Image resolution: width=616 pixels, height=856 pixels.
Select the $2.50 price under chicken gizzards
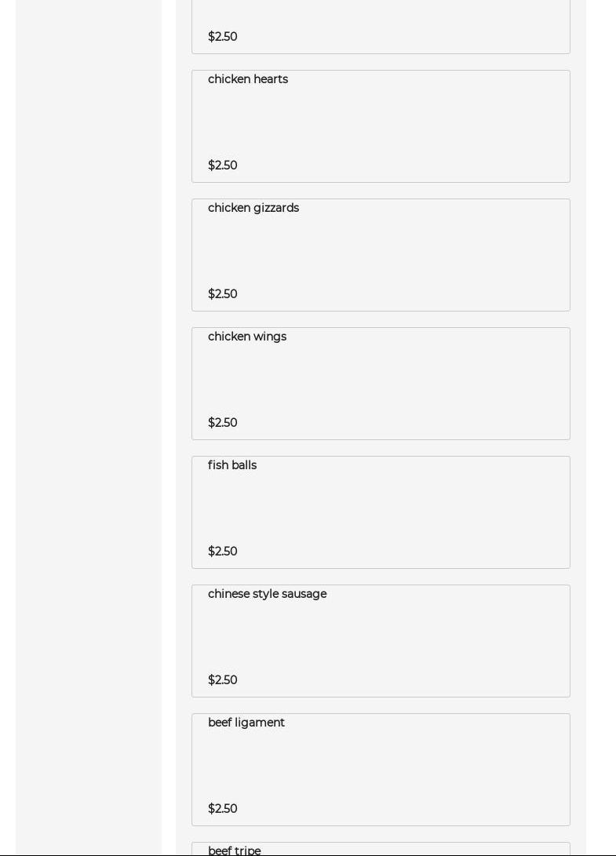pyautogui.click(x=223, y=294)
